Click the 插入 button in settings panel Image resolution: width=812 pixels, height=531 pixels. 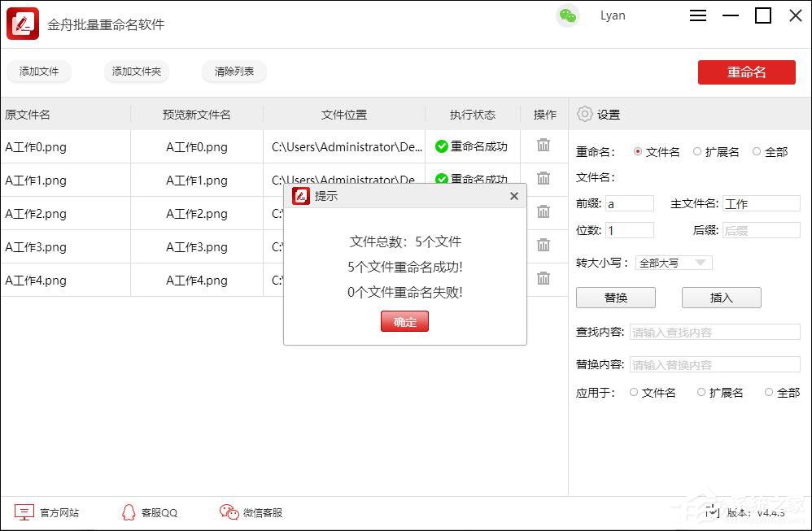pos(721,297)
